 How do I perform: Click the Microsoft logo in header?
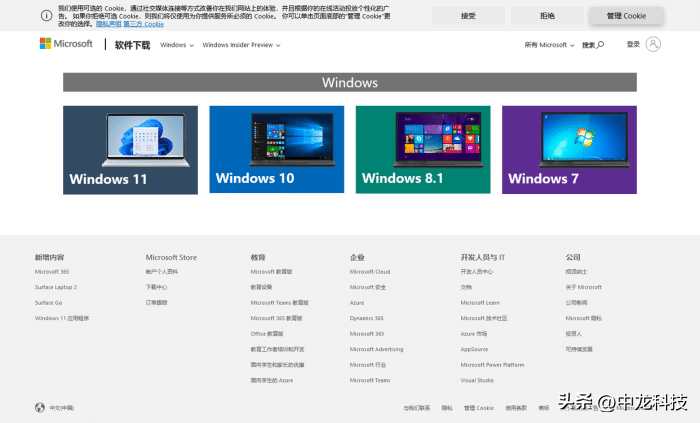(x=66, y=44)
